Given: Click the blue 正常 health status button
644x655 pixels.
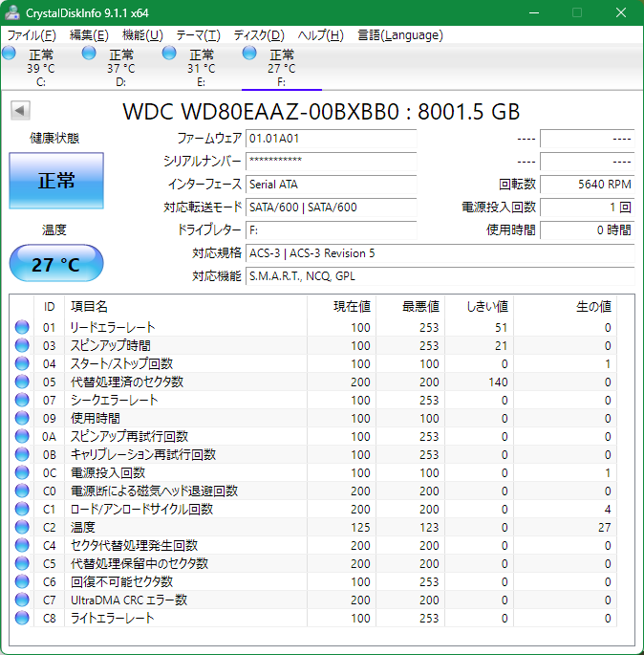Looking at the screenshot, I should [x=56, y=181].
